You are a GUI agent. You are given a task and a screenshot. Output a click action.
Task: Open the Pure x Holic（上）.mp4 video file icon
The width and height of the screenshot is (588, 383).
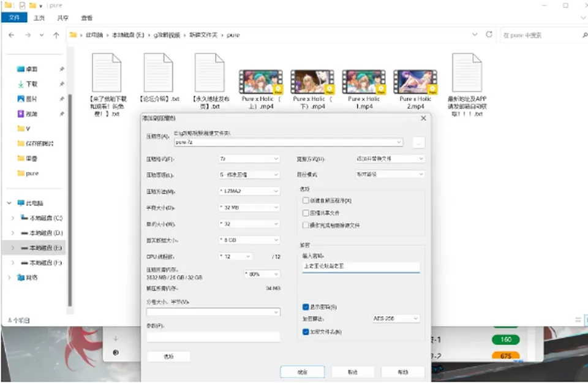pos(261,82)
